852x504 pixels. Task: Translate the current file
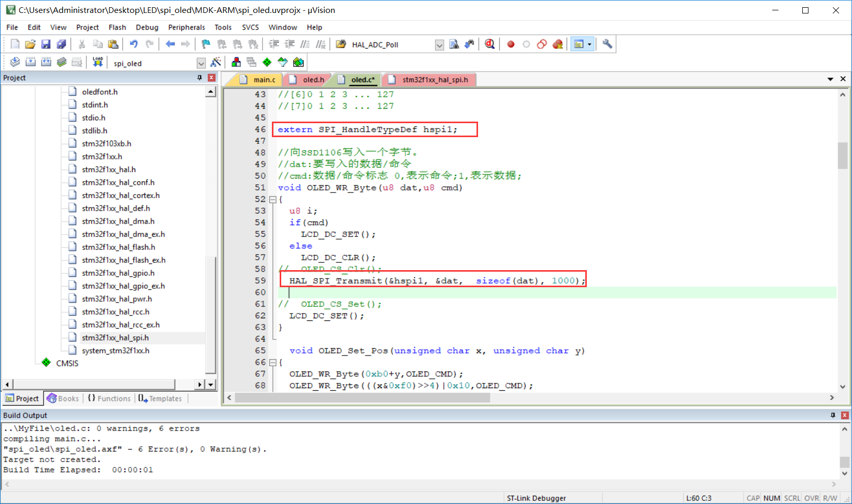15,63
